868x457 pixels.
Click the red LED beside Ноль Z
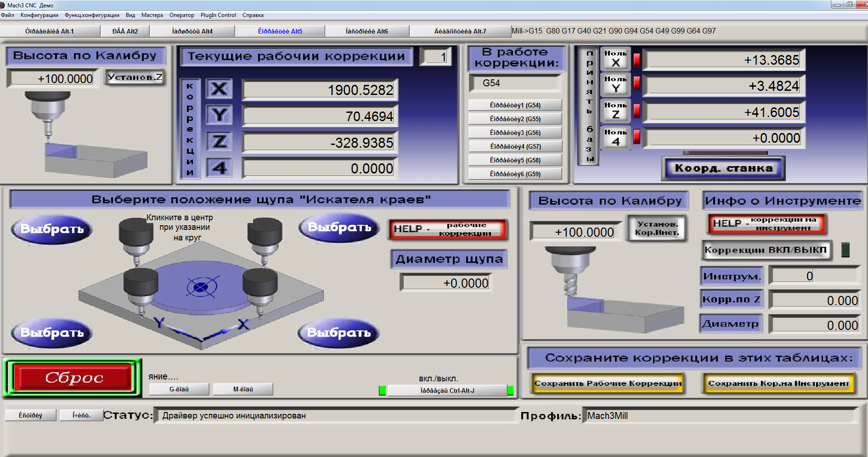pos(637,111)
